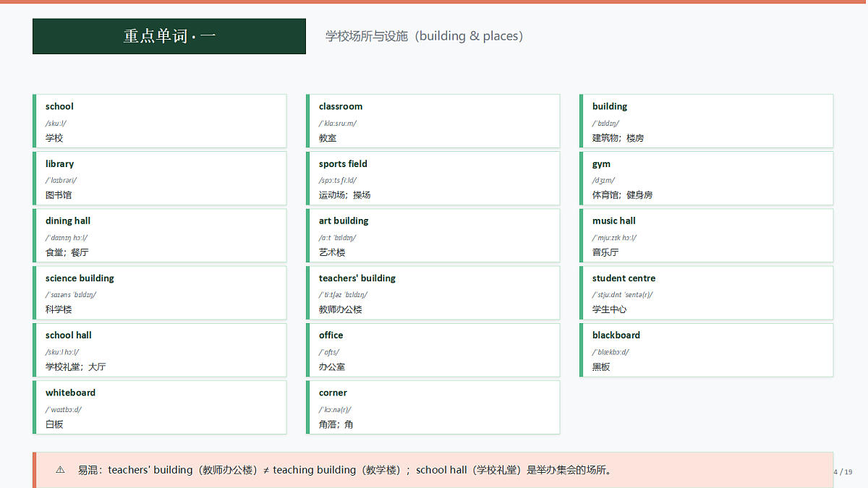868x488 pixels.
Task: Click the phonetic /ˈlaɪbrəri/
Action: click(x=61, y=180)
